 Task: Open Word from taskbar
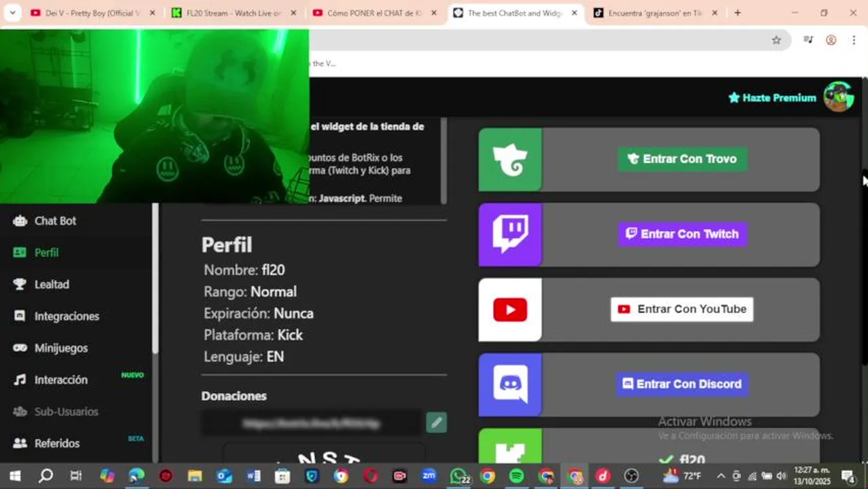click(253, 476)
